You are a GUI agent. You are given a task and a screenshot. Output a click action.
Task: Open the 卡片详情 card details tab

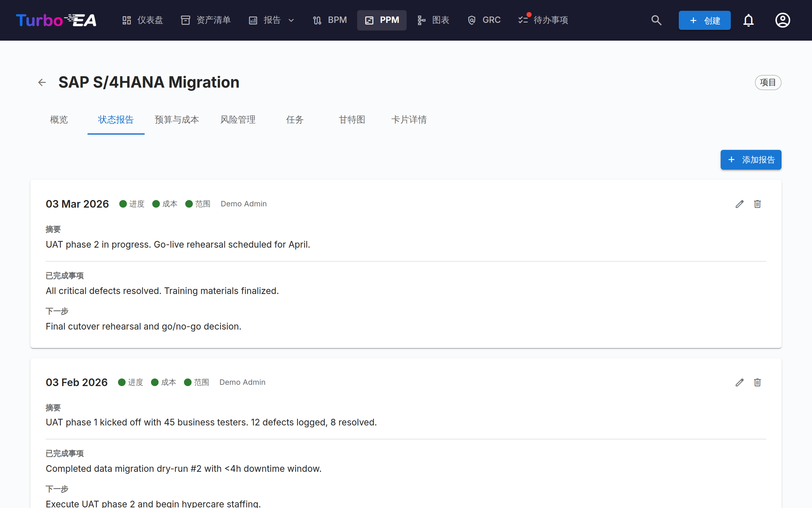(409, 120)
